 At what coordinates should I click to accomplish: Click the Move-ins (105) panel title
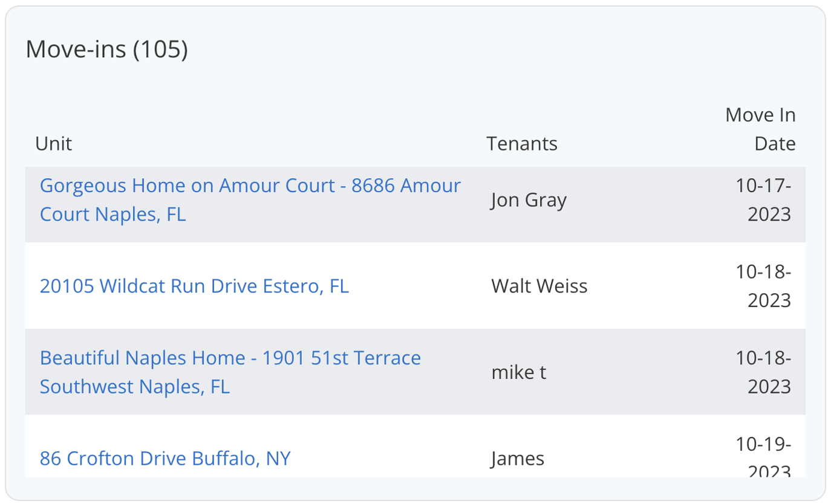tap(106, 49)
